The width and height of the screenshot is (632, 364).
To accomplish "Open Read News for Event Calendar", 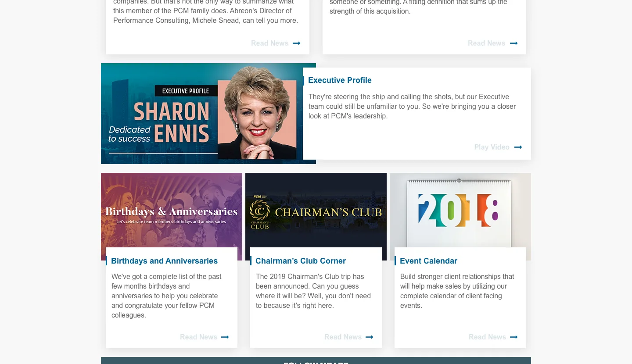I will [487, 337].
